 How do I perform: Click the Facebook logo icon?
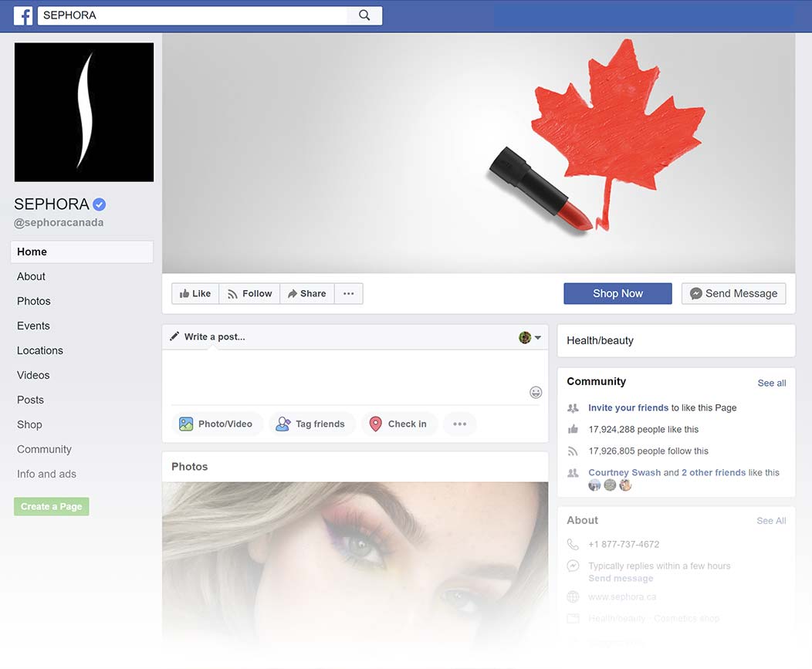(x=23, y=16)
